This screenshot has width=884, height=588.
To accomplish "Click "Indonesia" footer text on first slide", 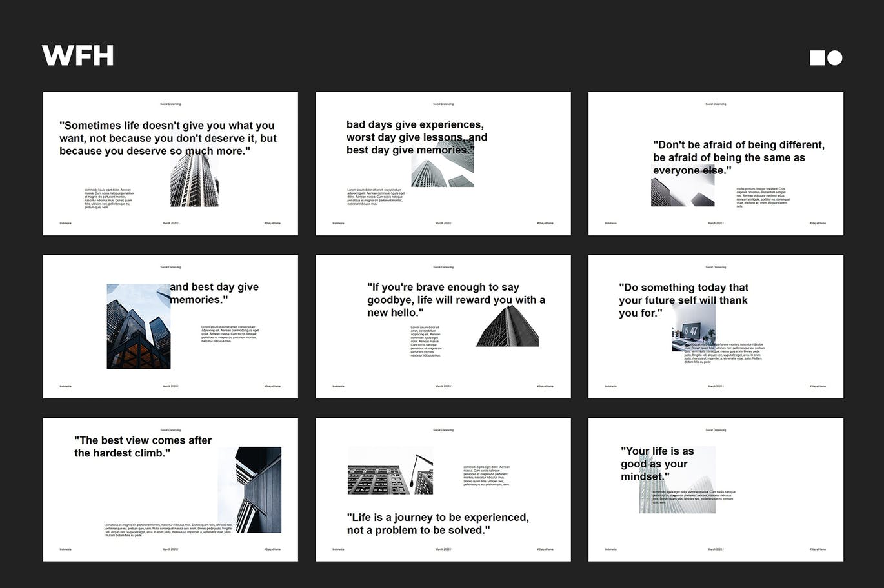I will [66, 223].
